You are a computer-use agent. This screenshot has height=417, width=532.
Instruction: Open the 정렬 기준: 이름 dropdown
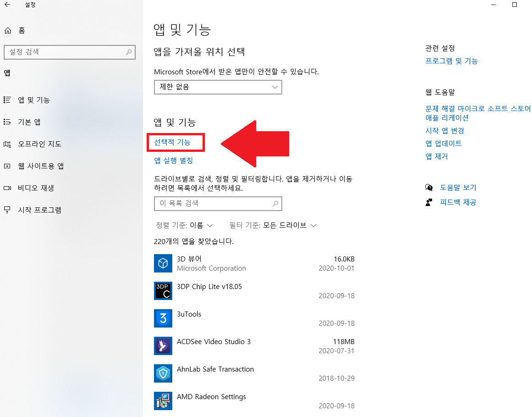click(x=184, y=226)
